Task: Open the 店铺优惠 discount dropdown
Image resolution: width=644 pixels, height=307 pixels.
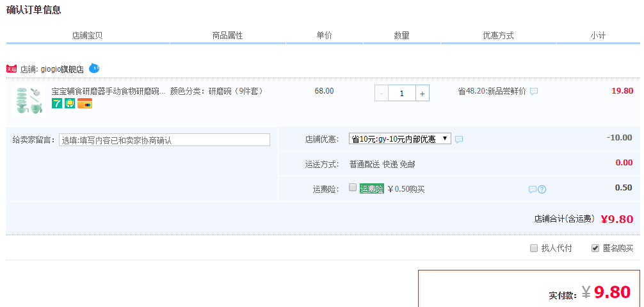Action: [399, 138]
